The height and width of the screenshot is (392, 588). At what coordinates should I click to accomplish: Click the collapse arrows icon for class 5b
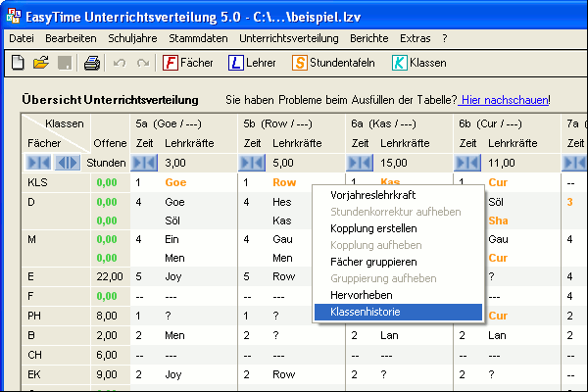[x=253, y=163]
